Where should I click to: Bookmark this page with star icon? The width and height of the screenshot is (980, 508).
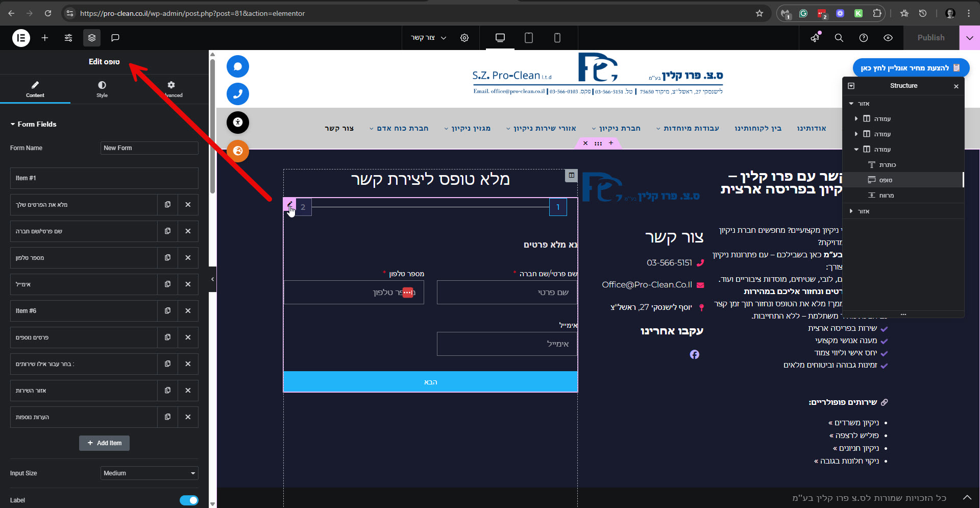pyautogui.click(x=759, y=13)
